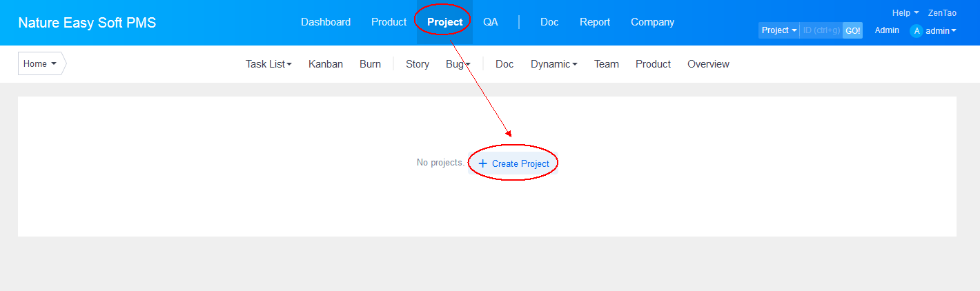Screen dimensions: 980x291
Task: Go to Product in the top navigation bar
Action: click(389, 22)
